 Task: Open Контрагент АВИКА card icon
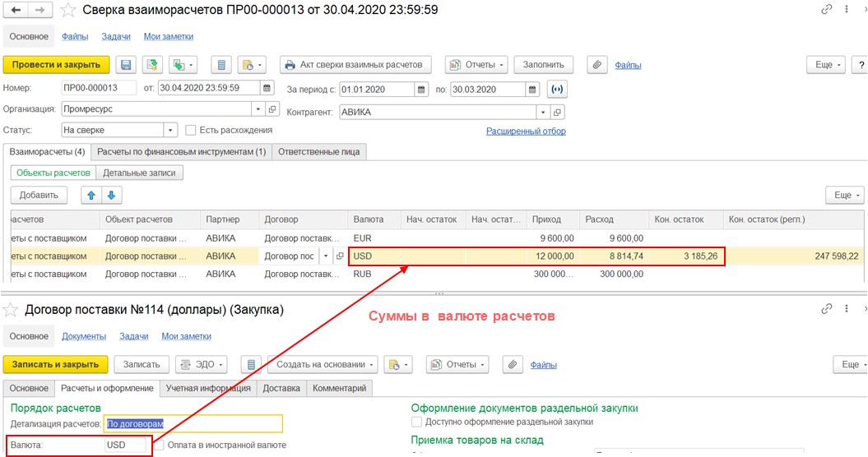pyautogui.click(x=557, y=112)
